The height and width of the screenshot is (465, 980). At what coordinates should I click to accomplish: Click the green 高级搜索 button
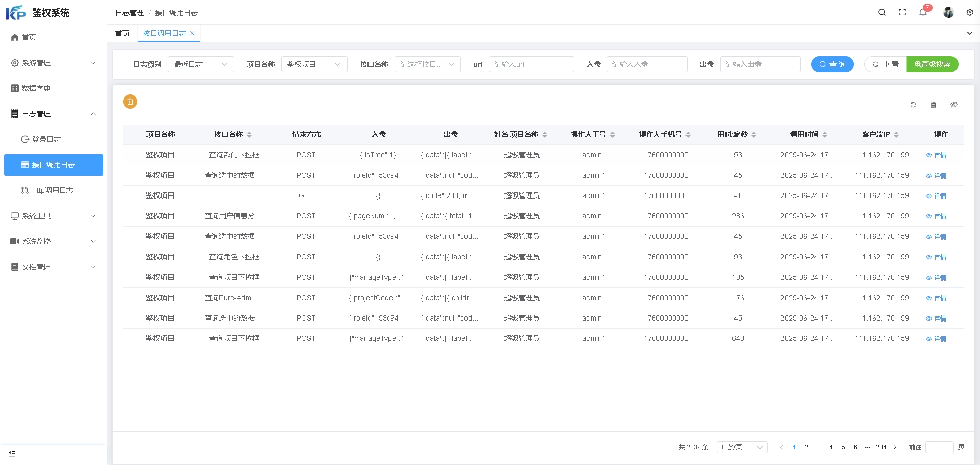tap(932, 64)
